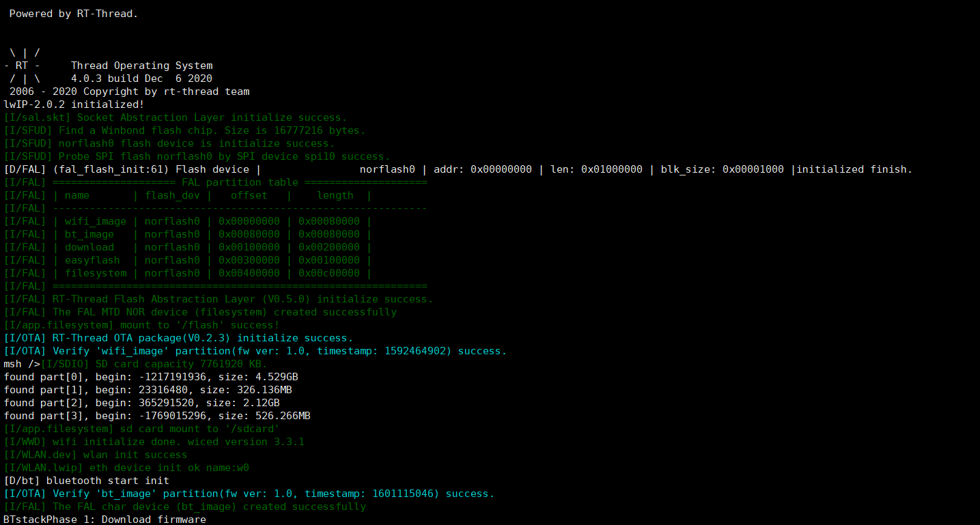
Task: Click the 'blk_size: 0x00001000' value
Action: pyautogui.click(x=723, y=169)
